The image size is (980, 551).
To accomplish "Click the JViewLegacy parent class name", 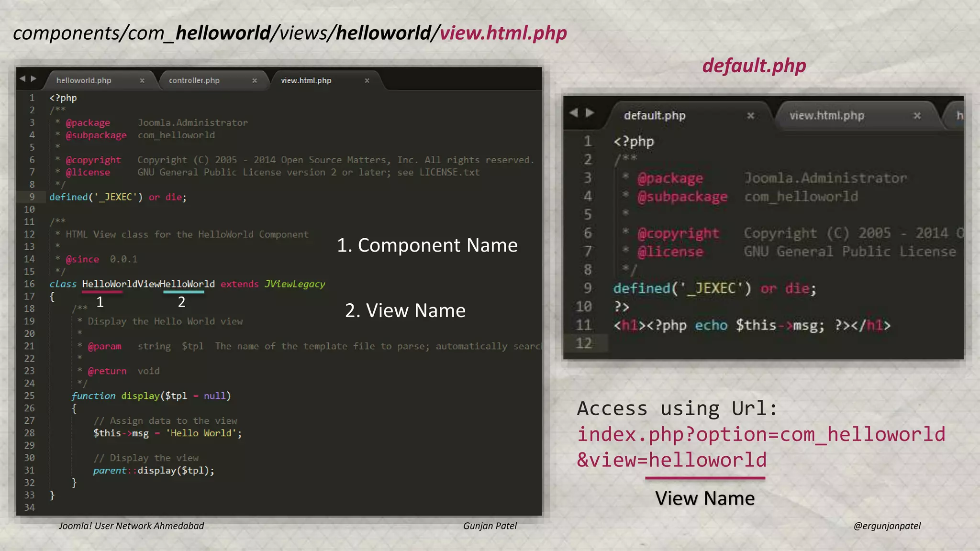I will tap(295, 284).
